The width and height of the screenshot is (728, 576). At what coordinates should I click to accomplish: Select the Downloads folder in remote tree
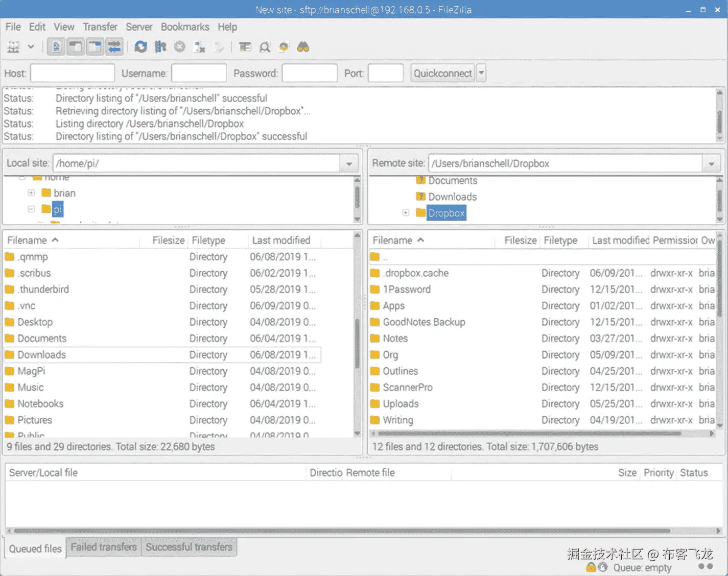point(452,197)
